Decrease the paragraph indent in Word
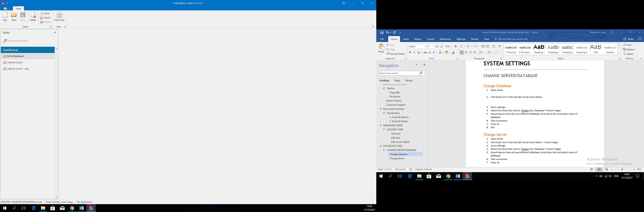This screenshot has height=212, width=644. click(483, 47)
